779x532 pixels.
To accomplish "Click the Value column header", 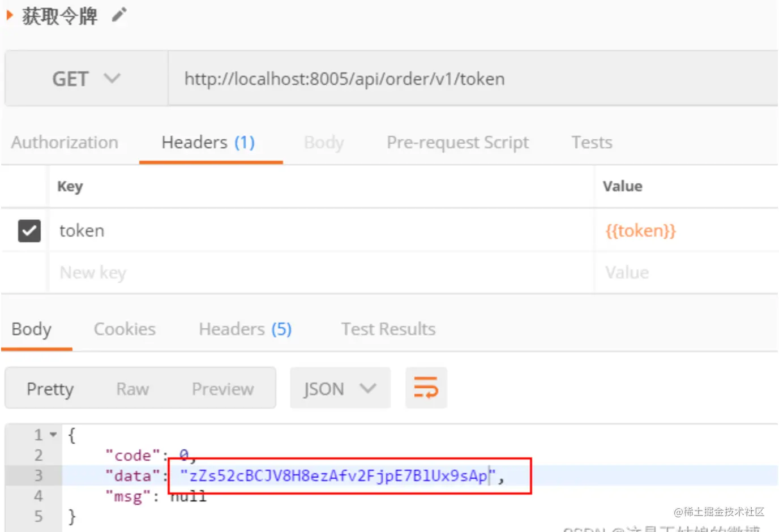I will click(622, 186).
